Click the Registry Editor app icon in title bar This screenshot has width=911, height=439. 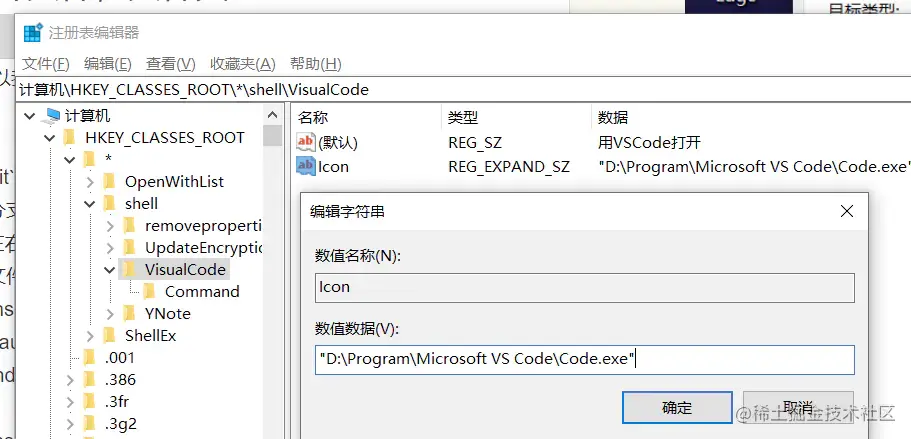pos(33,33)
